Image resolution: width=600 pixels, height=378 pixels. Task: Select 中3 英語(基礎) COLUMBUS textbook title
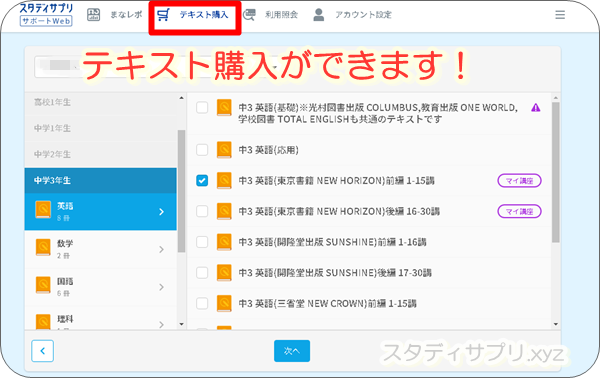(x=378, y=113)
